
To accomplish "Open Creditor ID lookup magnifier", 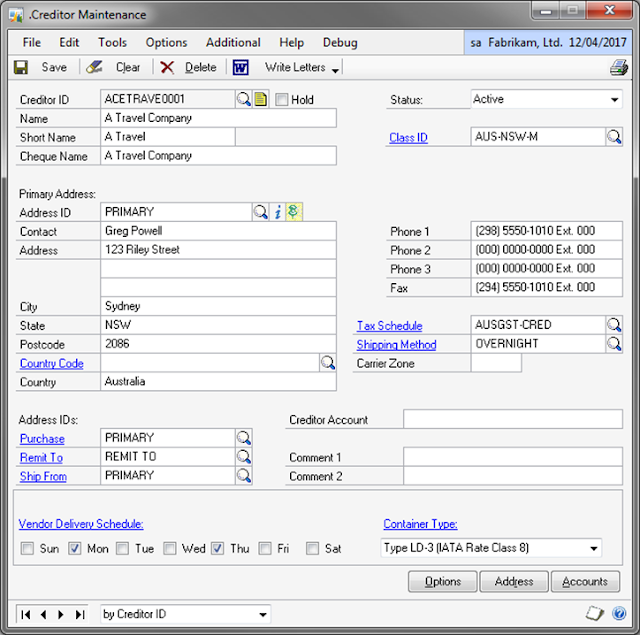I will tap(244, 99).
